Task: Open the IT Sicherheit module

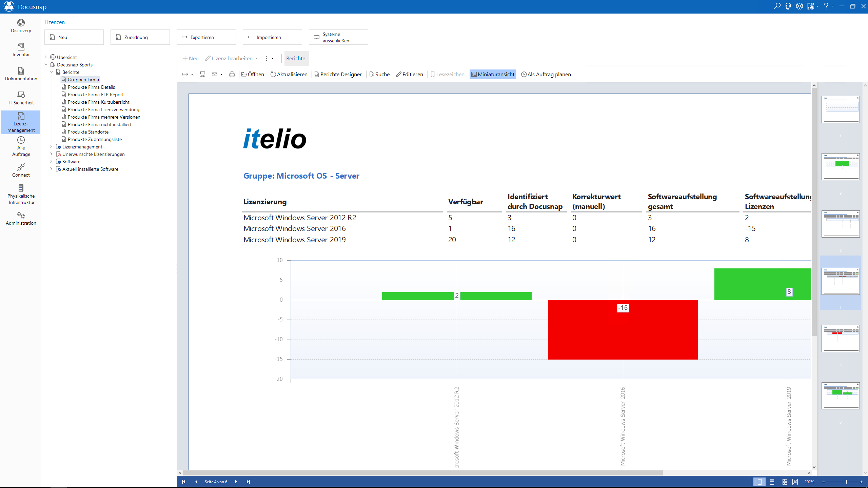Action: point(21,98)
